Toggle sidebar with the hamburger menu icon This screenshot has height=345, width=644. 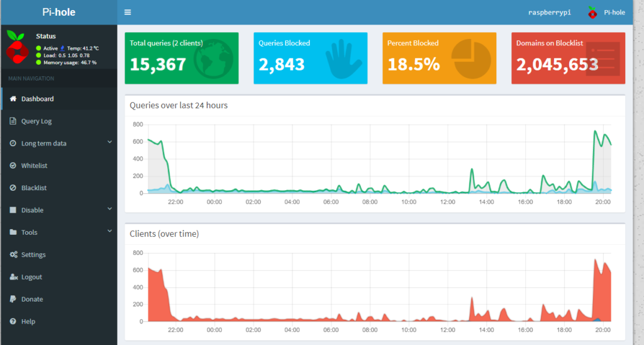pos(128,12)
